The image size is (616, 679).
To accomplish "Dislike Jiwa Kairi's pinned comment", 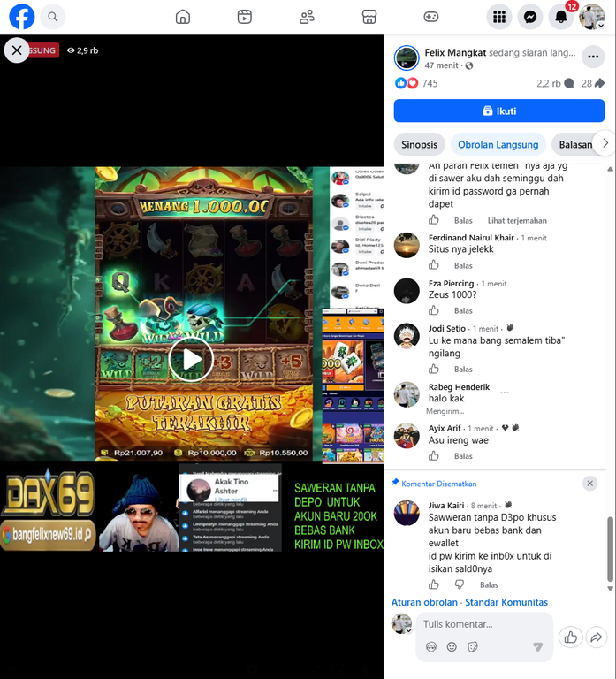I will point(460,584).
